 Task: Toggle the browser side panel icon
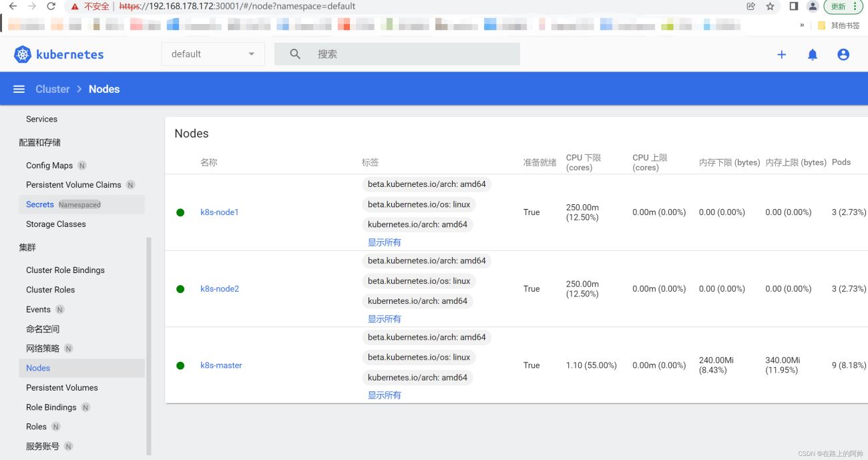(x=794, y=6)
